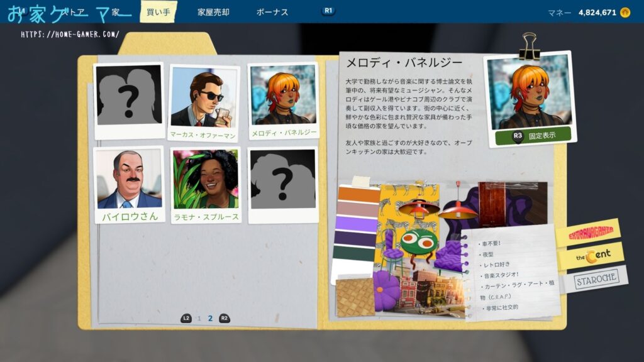Image resolution: width=644 pixels, height=362 pixels.
Task: Click the woven rattan texture sample
Action: (355, 297)
